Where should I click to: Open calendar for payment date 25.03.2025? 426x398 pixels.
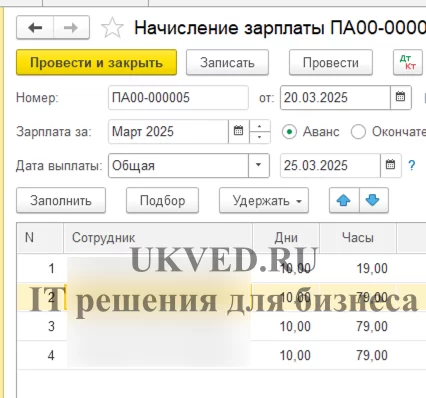[x=390, y=165]
